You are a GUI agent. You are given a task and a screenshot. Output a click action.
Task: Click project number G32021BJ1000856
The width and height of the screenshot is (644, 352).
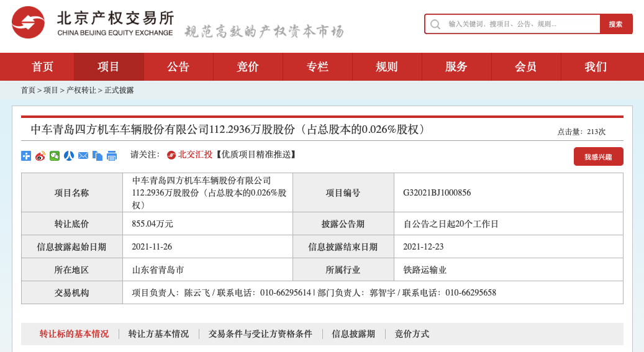point(437,192)
